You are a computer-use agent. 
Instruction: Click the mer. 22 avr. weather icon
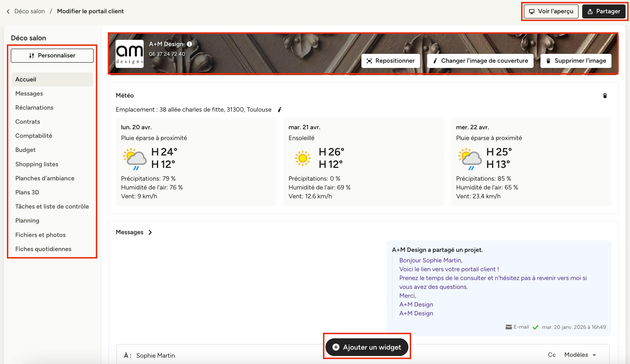(x=470, y=159)
